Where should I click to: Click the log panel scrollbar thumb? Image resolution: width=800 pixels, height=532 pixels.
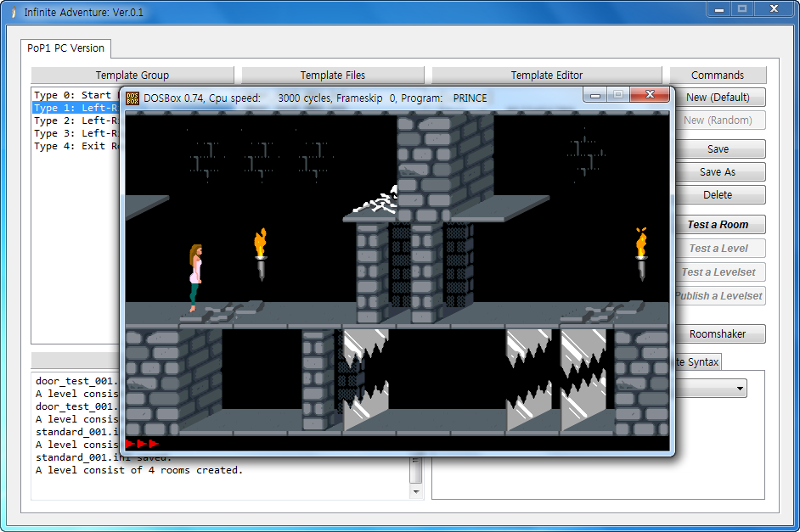pyautogui.click(x=416, y=470)
